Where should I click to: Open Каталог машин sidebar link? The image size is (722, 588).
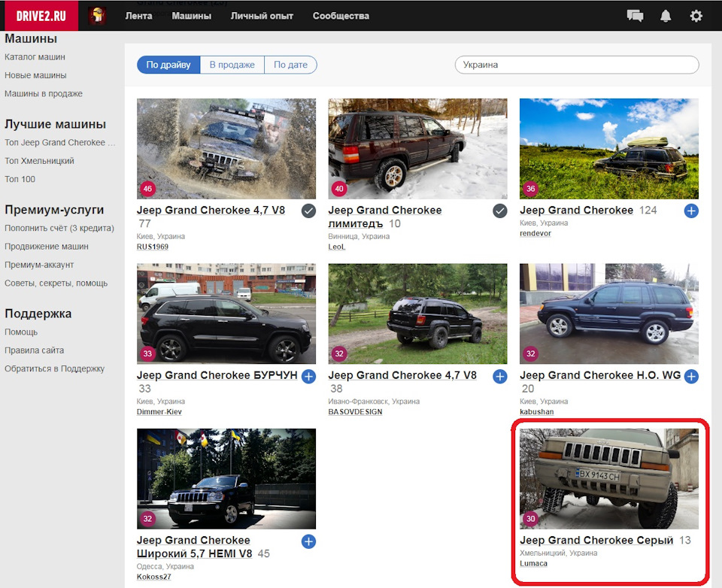[35, 56]
